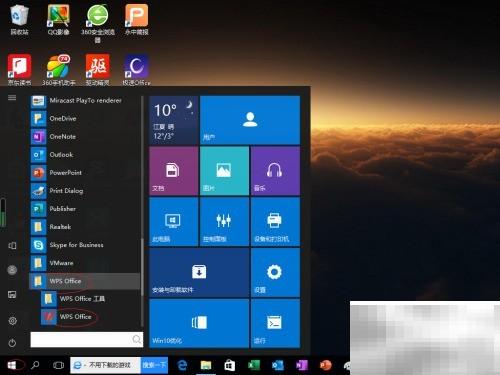Viewport: 500px width, 375px height.
Task: Open the 图片 pictures tile
Action: click(x=224, y=171)
